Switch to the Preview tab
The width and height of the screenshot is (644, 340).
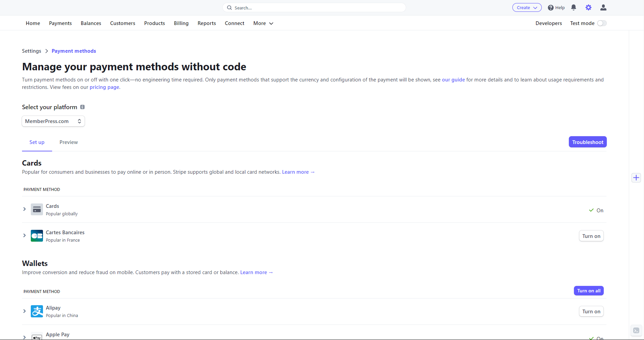[x=68, y=142]
